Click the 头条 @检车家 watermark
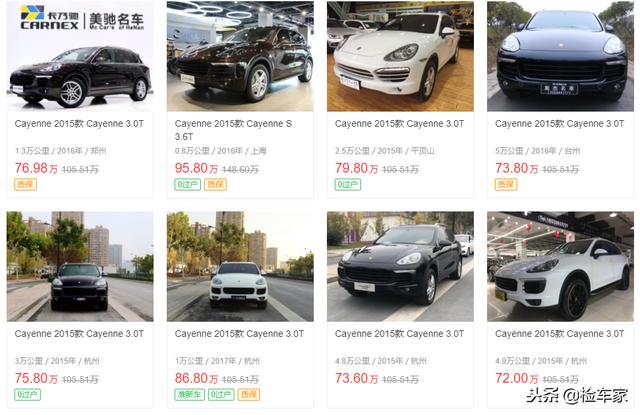This screenshot has width=640, height=415. [x=577, y=395]
